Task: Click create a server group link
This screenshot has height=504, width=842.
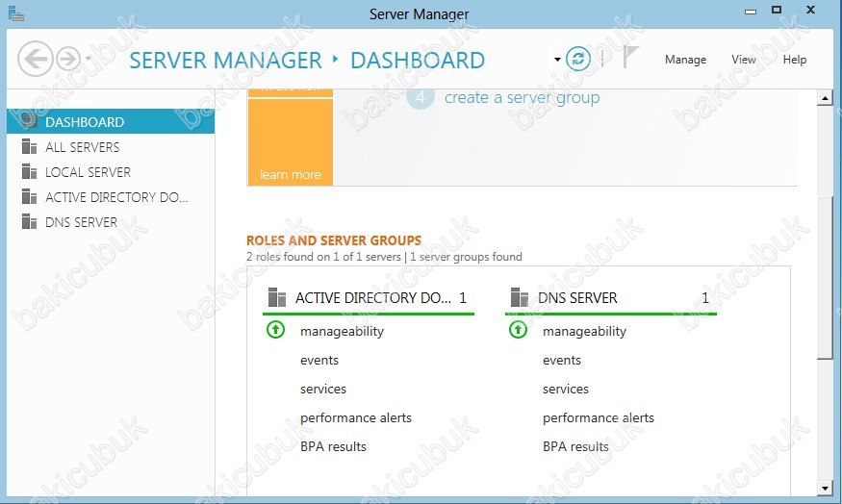Action: coord(522,97)
